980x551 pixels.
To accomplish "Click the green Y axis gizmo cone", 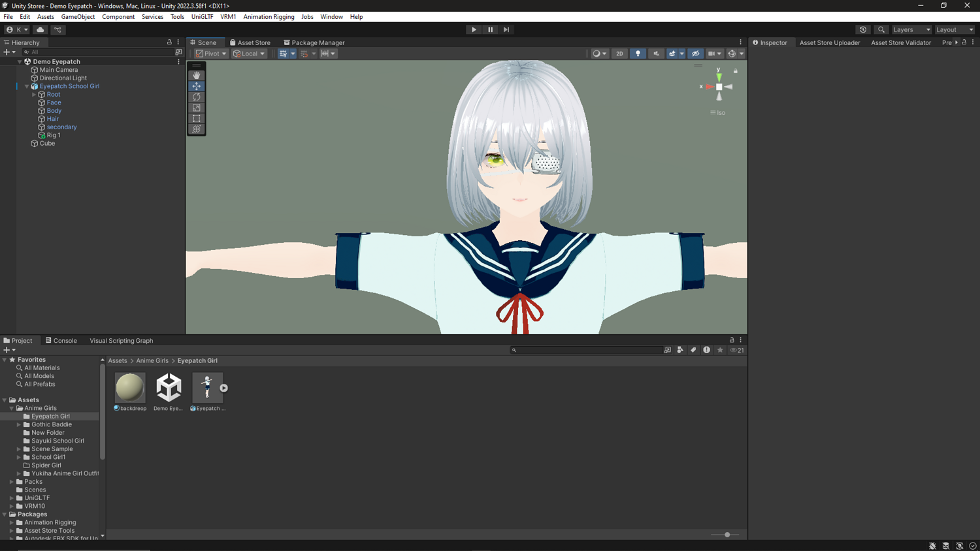I will tap(719, 77).
